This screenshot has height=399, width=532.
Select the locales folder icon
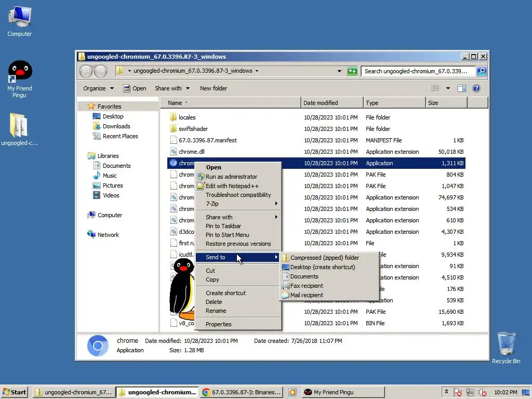(x=174, y=117)
